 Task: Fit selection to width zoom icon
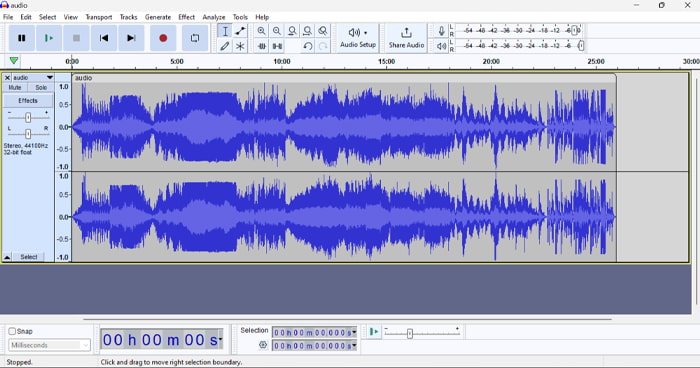(292, 31)
